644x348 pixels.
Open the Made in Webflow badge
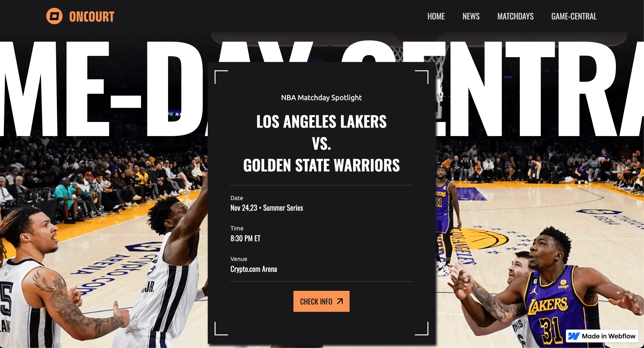[602, 336]
